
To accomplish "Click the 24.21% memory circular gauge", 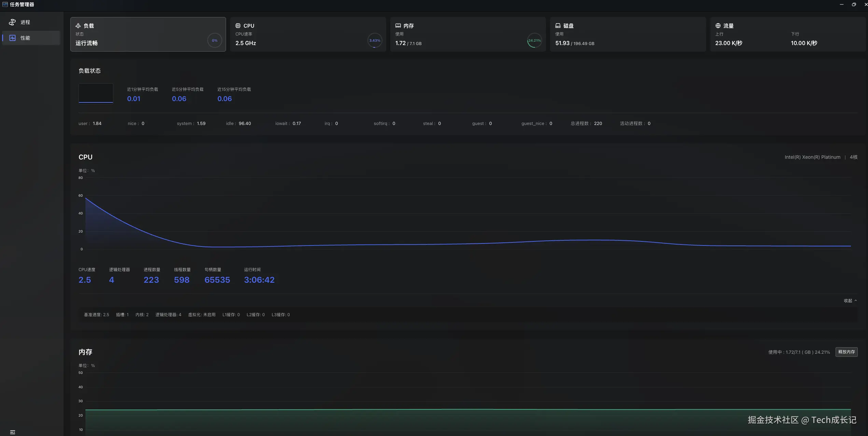I will click(534, 41).
